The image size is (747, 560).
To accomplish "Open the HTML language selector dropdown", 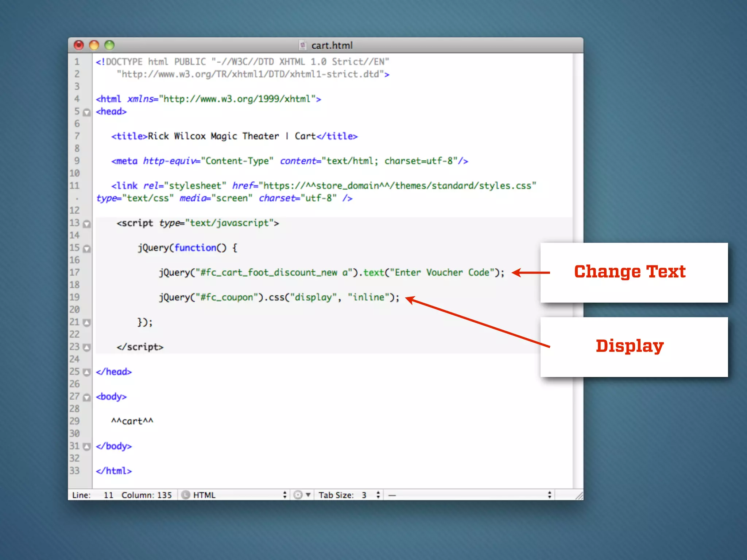I will 234,495.
